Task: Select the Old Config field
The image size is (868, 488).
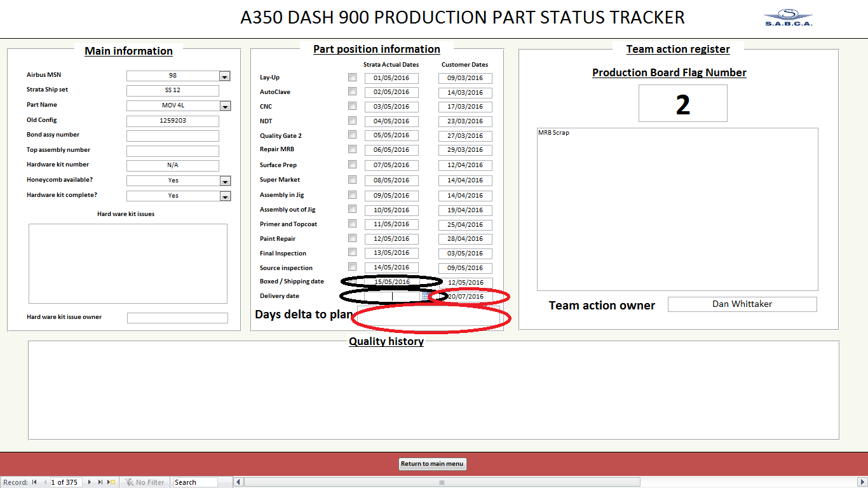Action: click(173, 121)
